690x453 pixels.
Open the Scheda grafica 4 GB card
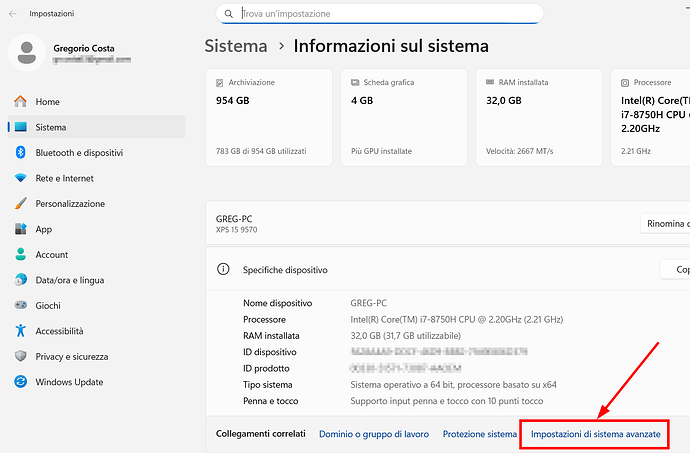[x=404, y=118]
